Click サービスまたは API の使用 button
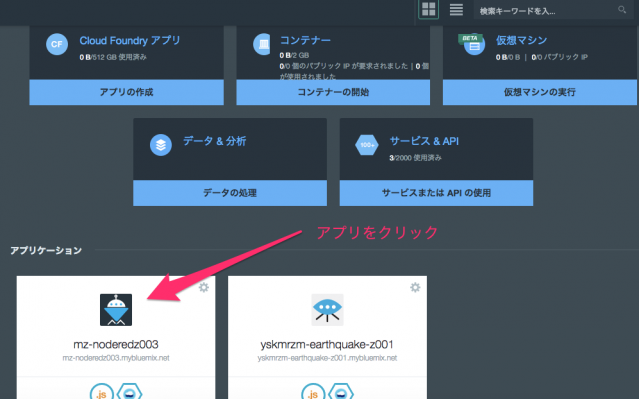639x399 pixels. (436, 193)
